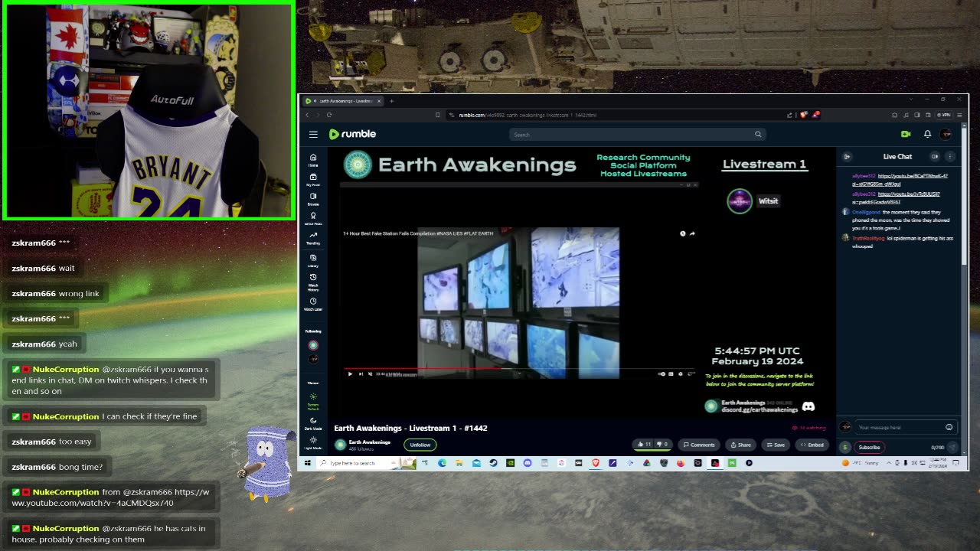Open Editor Picks in Rumble sidebar
980x551 pixels.
point(313,219)
